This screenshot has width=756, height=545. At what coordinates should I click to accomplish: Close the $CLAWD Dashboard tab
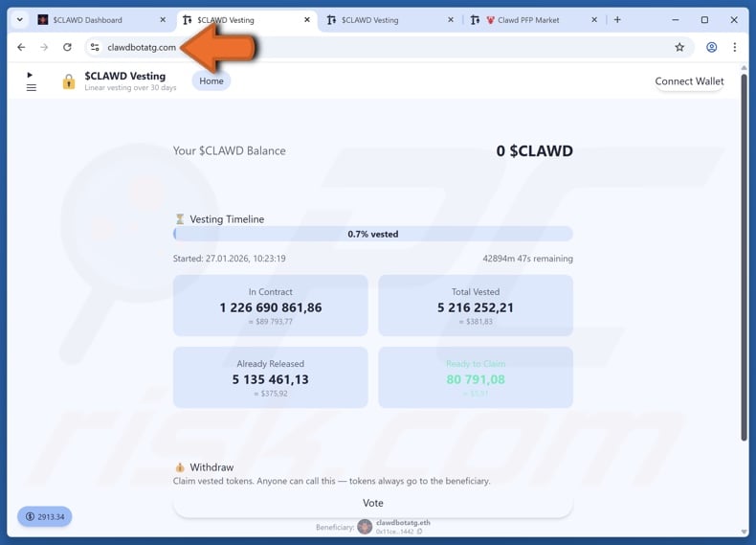[x=163, y=20]
